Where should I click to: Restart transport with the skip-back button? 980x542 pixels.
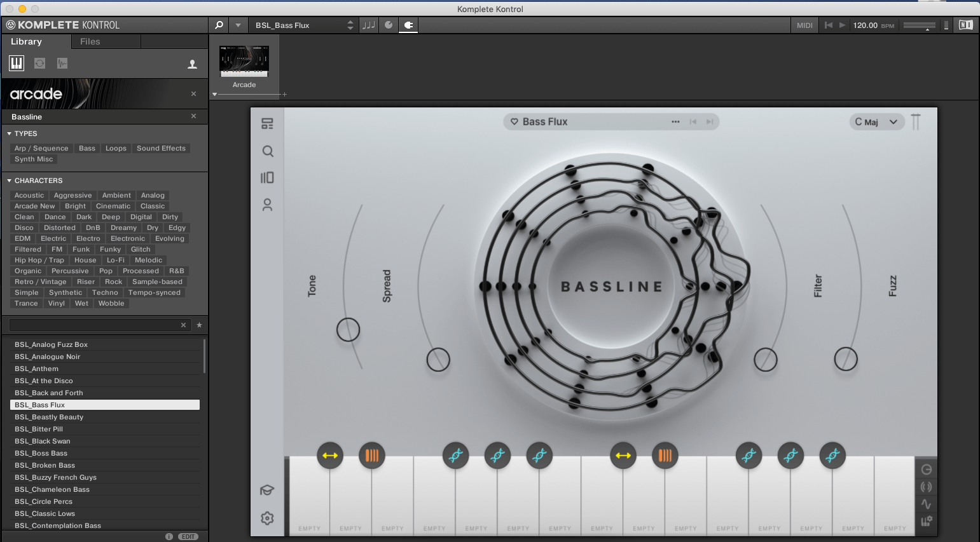(828, 25)
